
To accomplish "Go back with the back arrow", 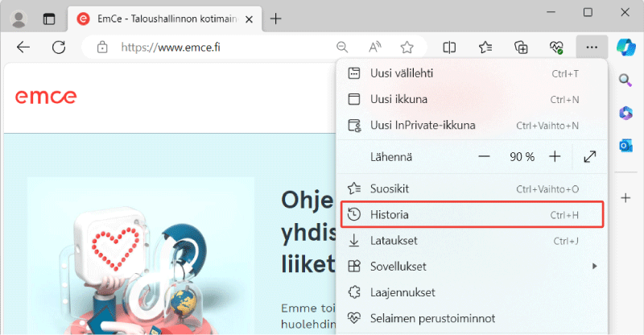I will coord(23,48).
